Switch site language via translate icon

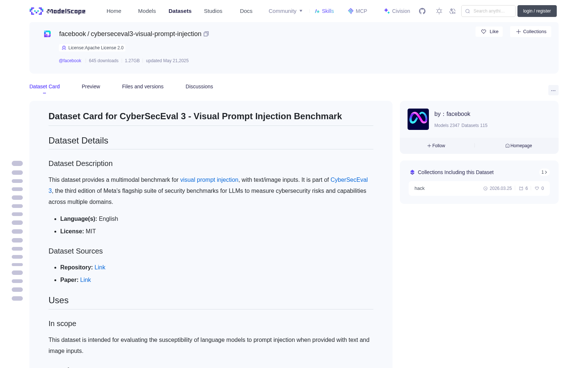(452, 11)
